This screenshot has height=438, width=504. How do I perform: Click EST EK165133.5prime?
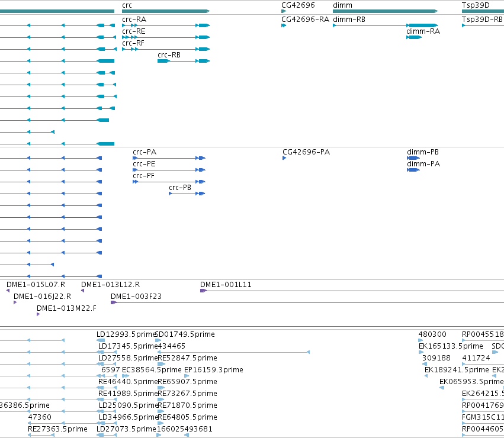coord(451,346)
